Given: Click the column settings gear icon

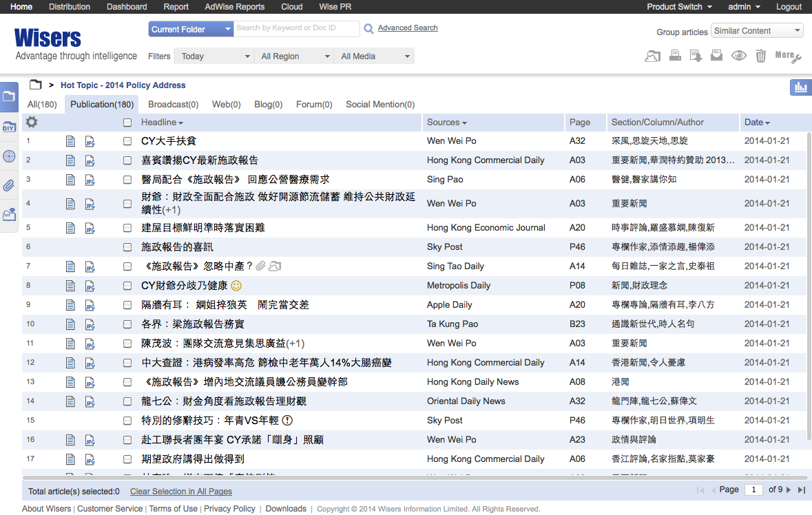Looking at the screenshot, I should point(32,123).
